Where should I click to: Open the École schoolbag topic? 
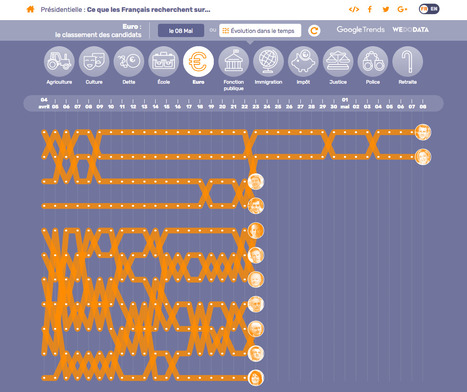(164, 61)
